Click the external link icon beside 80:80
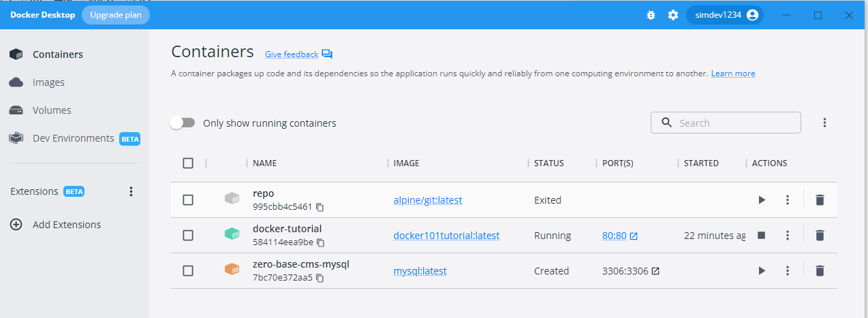The image size is (868, 318). pos(634,236)
